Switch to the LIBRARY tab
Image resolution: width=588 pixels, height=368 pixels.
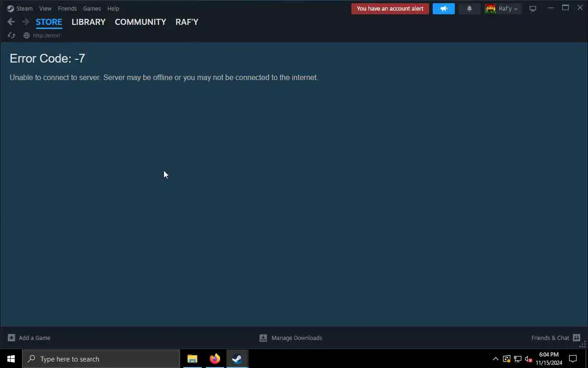pyautogui.click(x=88, y=22)
